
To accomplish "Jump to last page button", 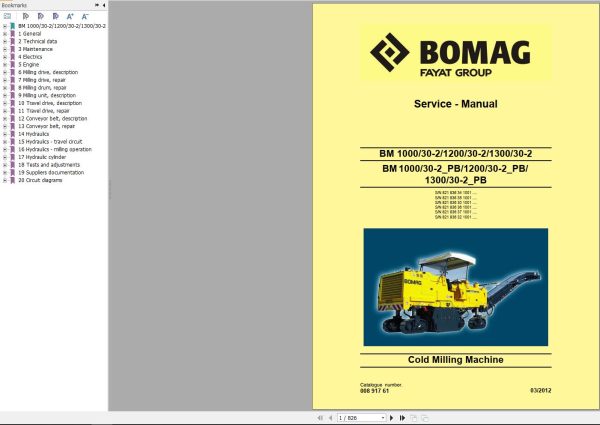I will pyautogui.click(x=402, y=418).
